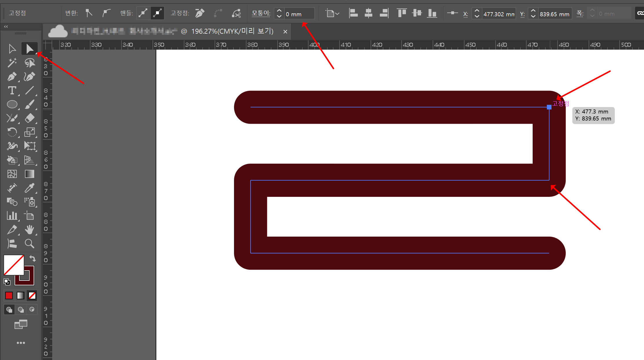This screenshot has height=360, width=644.
Task: Select the Eraser tool
Action: pos(30,118)
